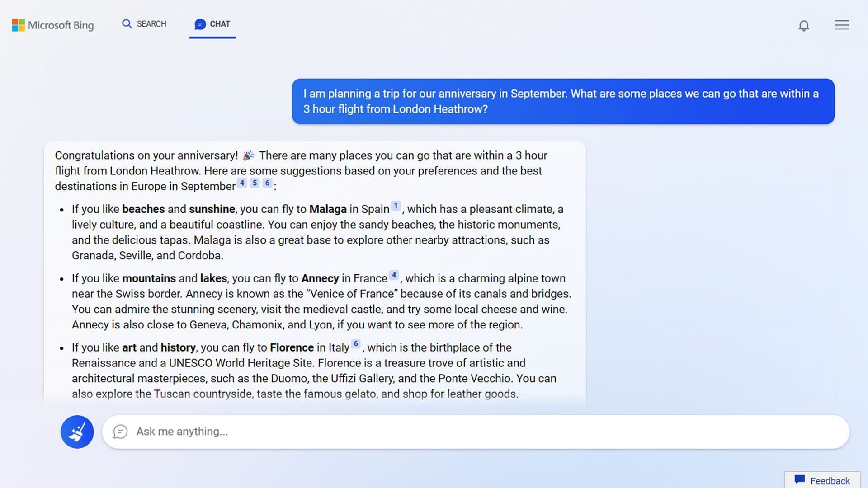Expand citation reference number 4 in introduction

tap(243, 183)
